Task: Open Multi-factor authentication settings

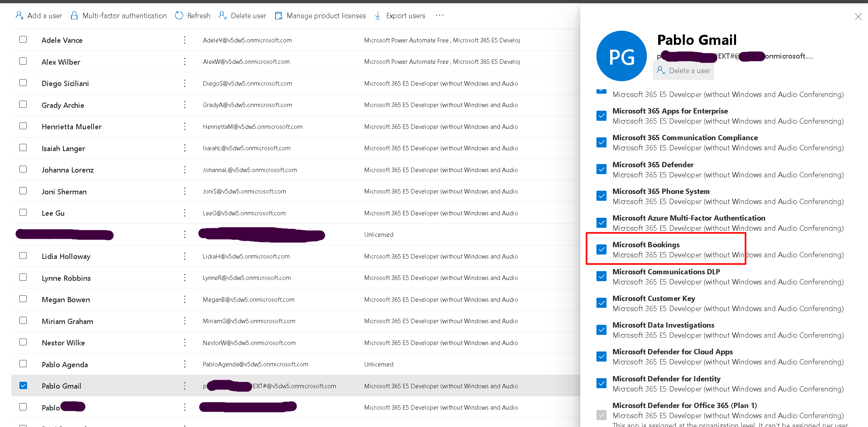Action: (x=119, y=15)
